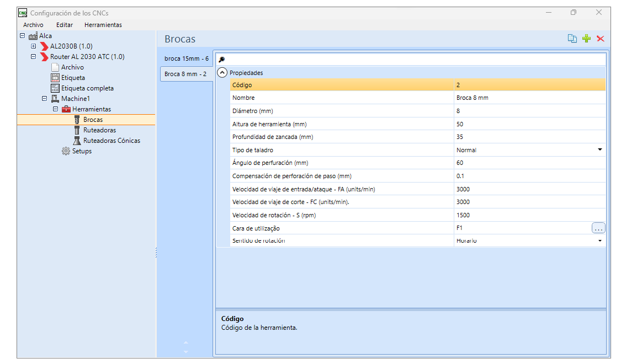
Task: Click the Ruteadoras router bit icon
Action: 77,130
